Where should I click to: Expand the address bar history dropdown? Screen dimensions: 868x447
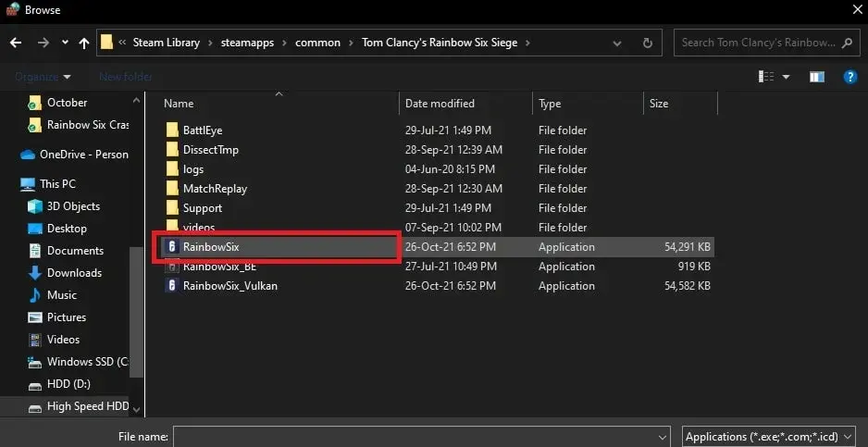617,43
